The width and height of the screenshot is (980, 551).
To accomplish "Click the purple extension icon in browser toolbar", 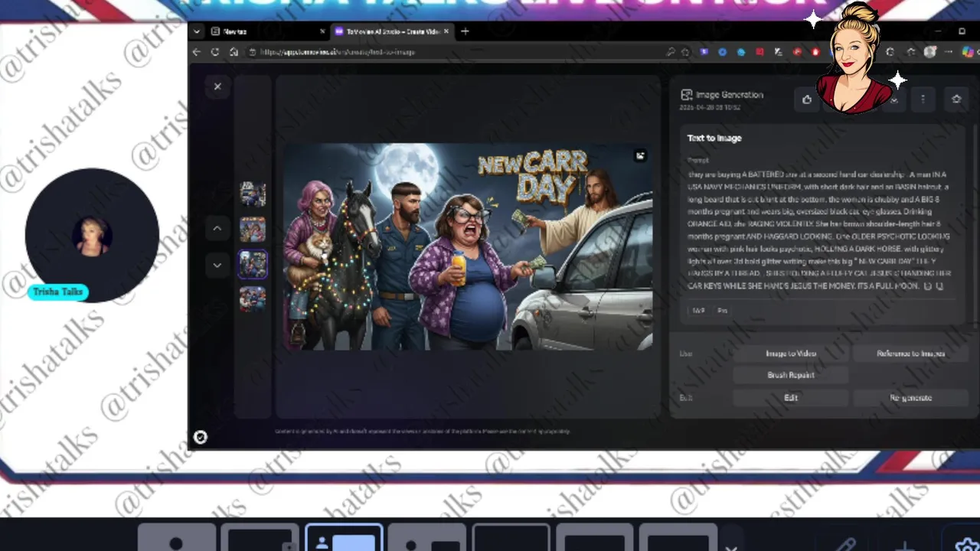I will 704,52.
